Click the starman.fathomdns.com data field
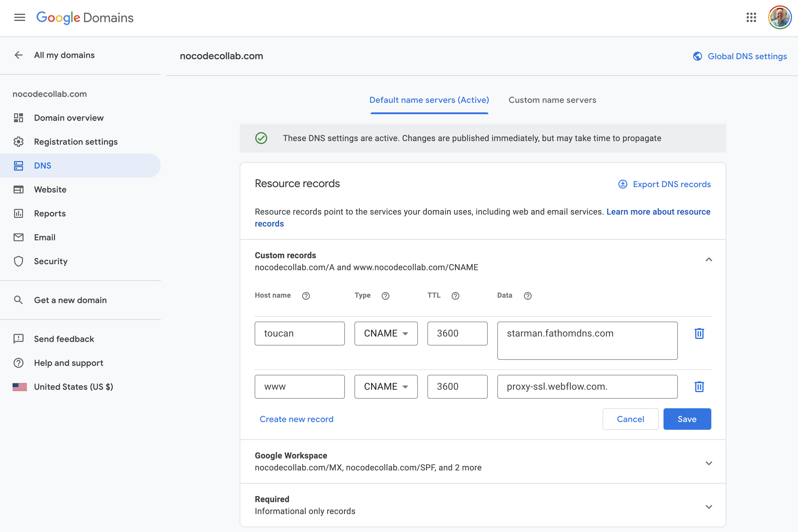The width and height of the screenshot is (798, 532). coord(587,341)
